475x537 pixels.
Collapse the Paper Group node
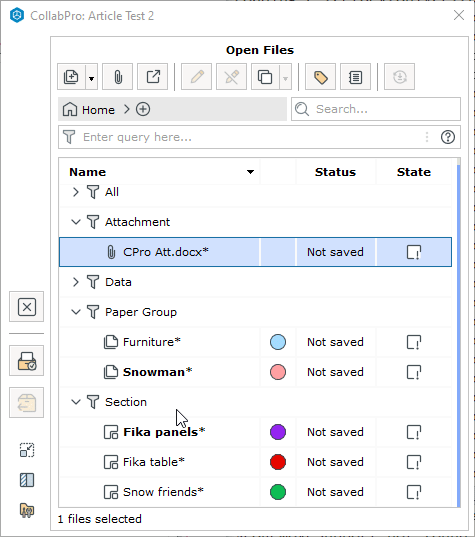coord(76,312)
